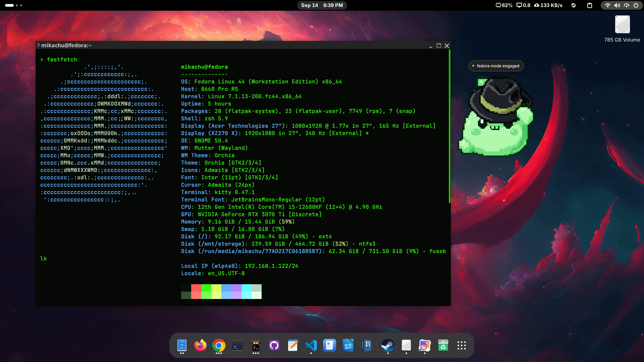The image size is (644, 362).
Task: Click the terminal title 'mikachu@fedora:~'
Action: pos(66,46)
